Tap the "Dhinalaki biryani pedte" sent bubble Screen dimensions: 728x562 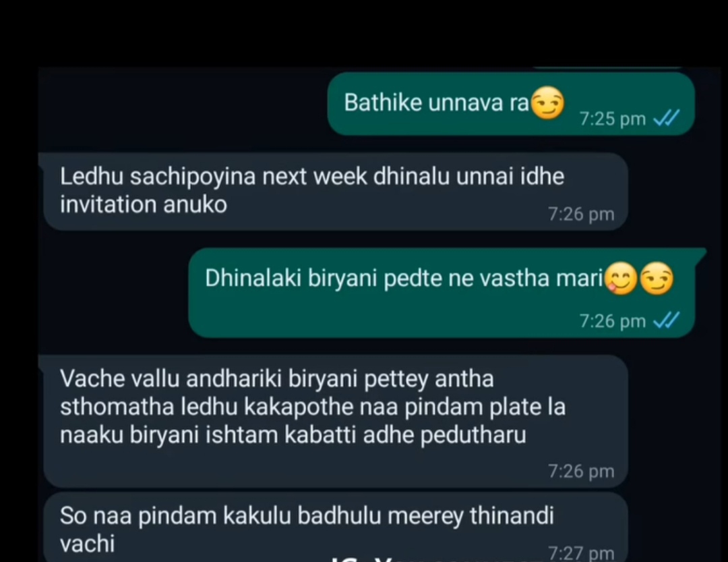442,293
